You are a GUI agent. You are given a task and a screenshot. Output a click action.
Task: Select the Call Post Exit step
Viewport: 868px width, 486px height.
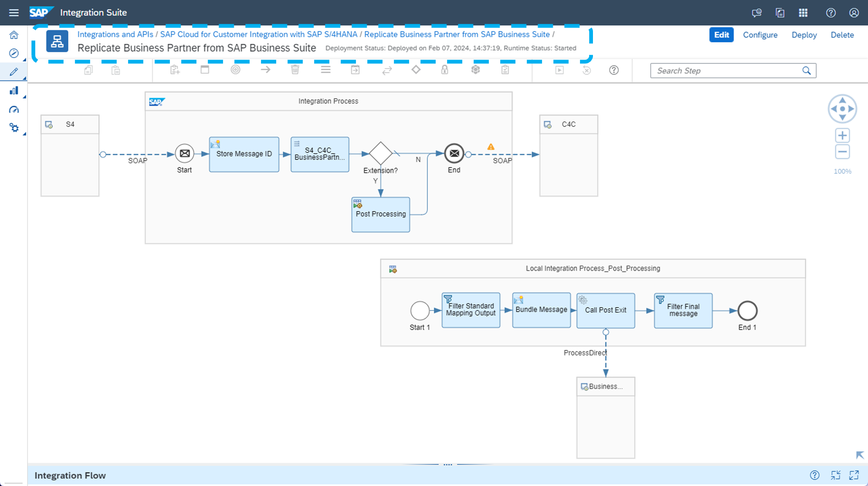[x=605, y=310]
